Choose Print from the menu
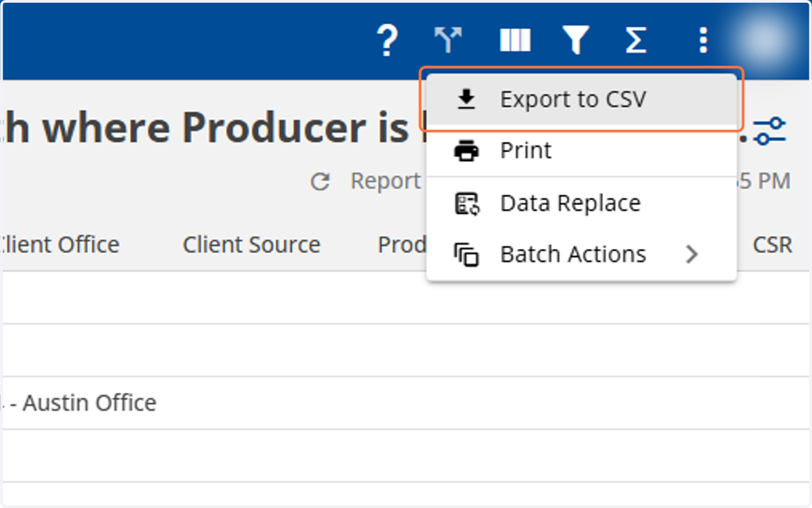Viewport: 812px width, 508px height. click(x=581, y=150)
